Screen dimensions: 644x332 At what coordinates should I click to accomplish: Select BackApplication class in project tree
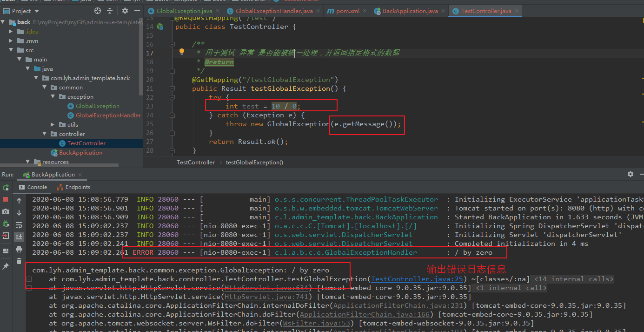(x=77, y=152)
